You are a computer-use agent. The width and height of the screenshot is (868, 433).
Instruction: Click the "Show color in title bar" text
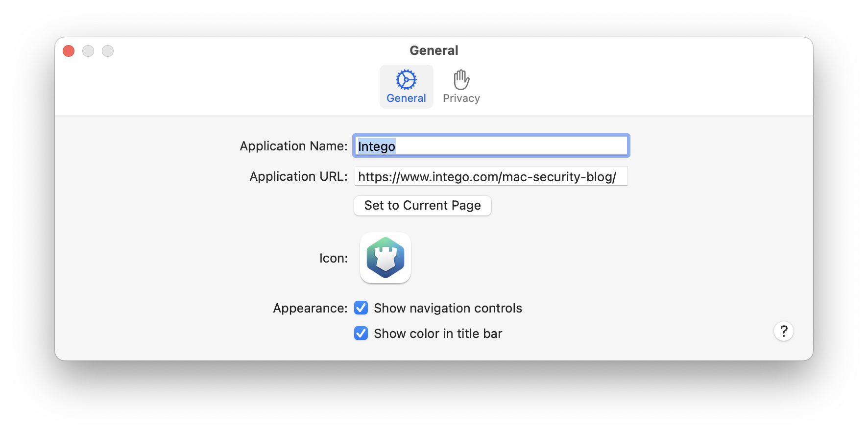(x=438, y=334)
